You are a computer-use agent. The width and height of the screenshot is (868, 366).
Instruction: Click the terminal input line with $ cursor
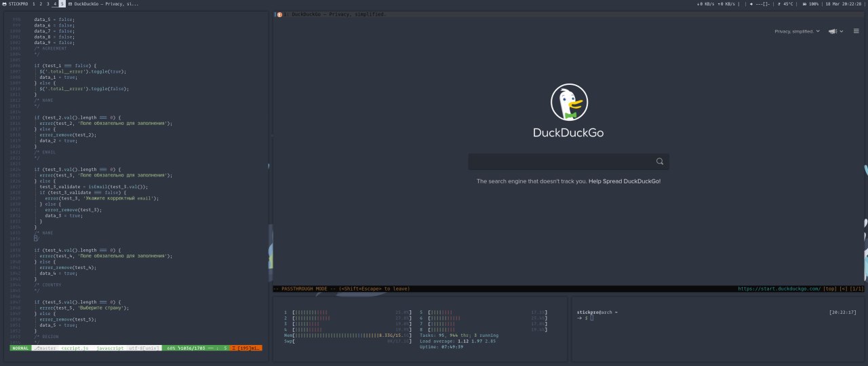[x=585, y=318]
